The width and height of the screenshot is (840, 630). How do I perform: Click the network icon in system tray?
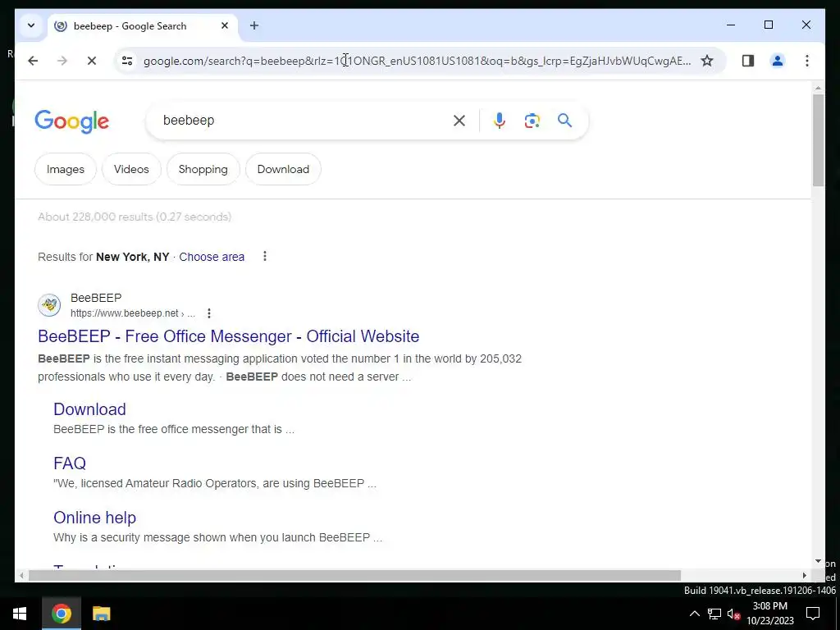tap(714, 614)
